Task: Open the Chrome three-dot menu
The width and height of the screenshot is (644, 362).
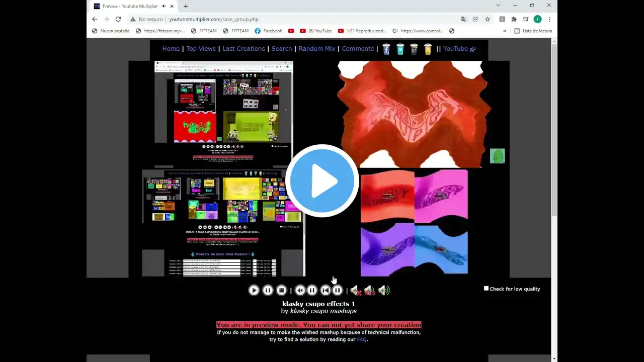Action: coord(549,19)
